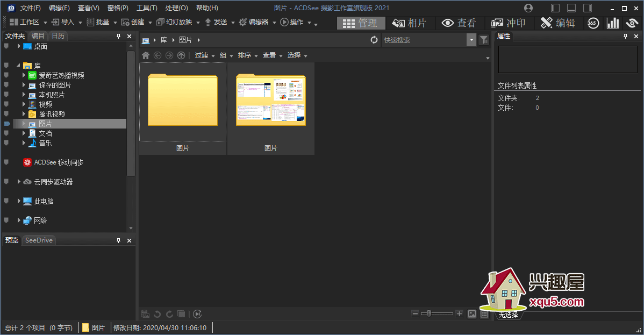Open the 365 mode icon
The image size is (644, 335).
tap(592, 23)
